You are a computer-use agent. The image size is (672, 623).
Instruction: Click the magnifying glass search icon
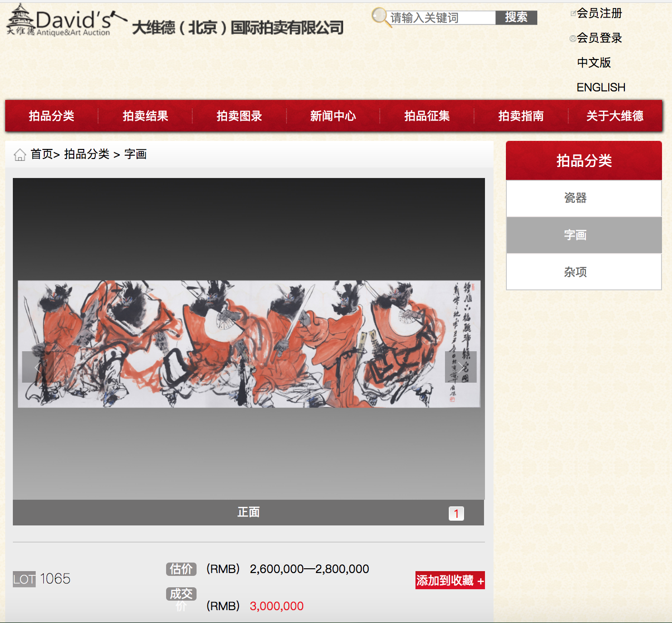click(381, 17)
